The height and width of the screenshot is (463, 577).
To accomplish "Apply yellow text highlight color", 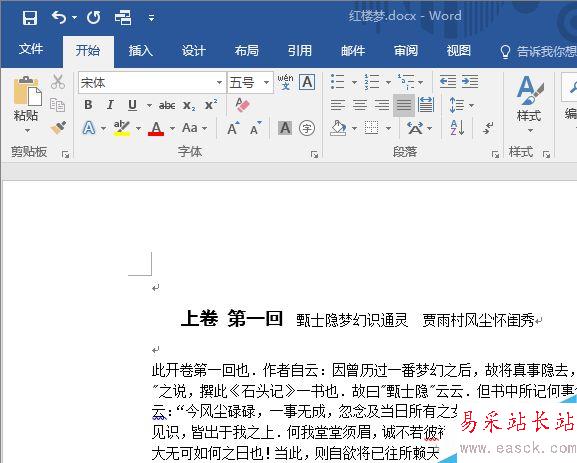I will (x=122, y=128).
